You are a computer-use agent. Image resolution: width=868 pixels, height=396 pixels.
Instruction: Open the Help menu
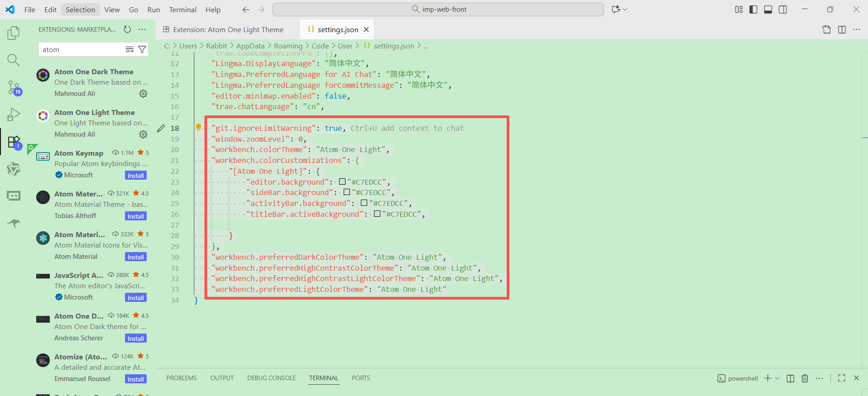point(213,10)
